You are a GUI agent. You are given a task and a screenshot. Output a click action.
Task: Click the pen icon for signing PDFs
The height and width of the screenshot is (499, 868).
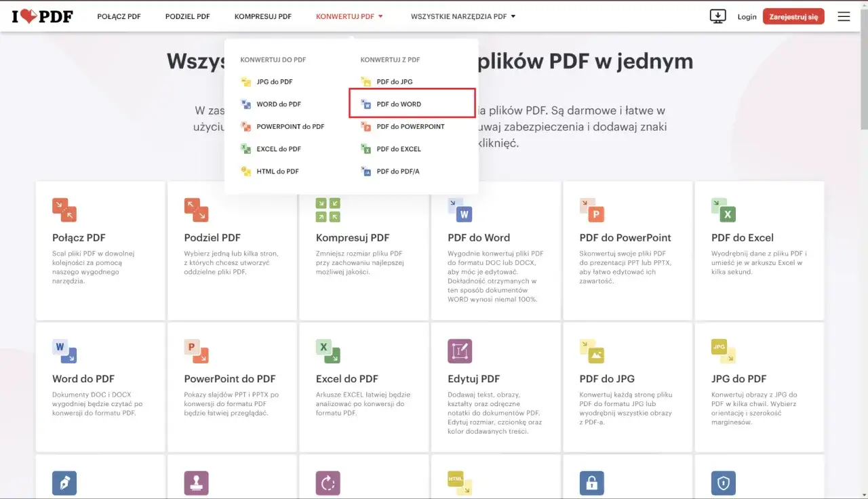pyautogui.click(x=64, y=483)
